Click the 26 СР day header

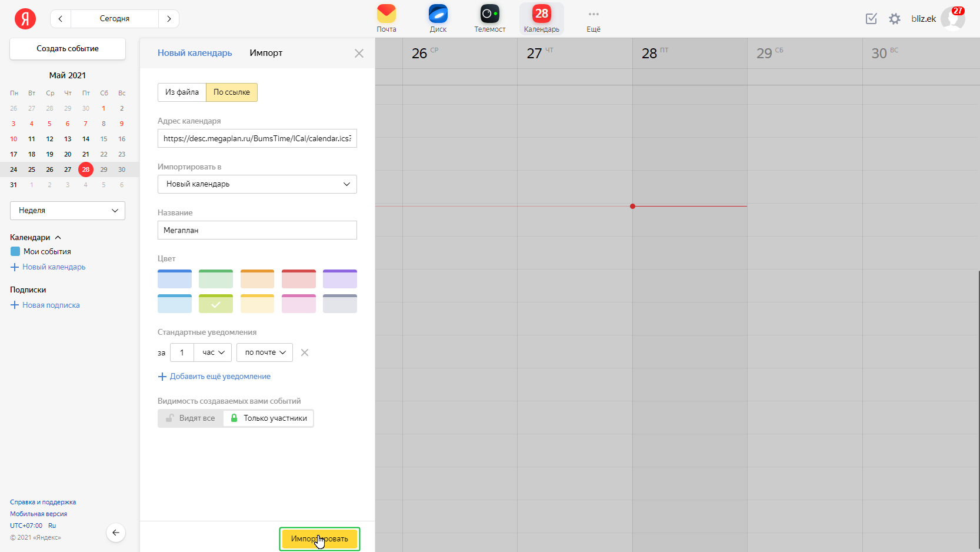pyautogui.click(x=425, y=53)
